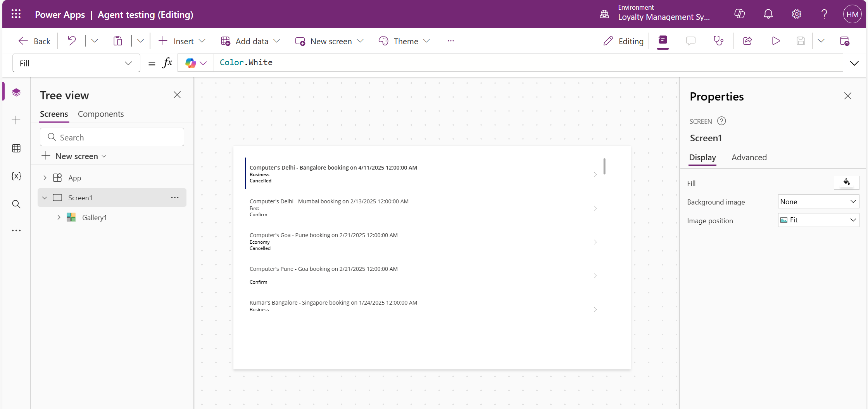Click the notifications bell icon

pyautogui.click(x=768, y=14)
